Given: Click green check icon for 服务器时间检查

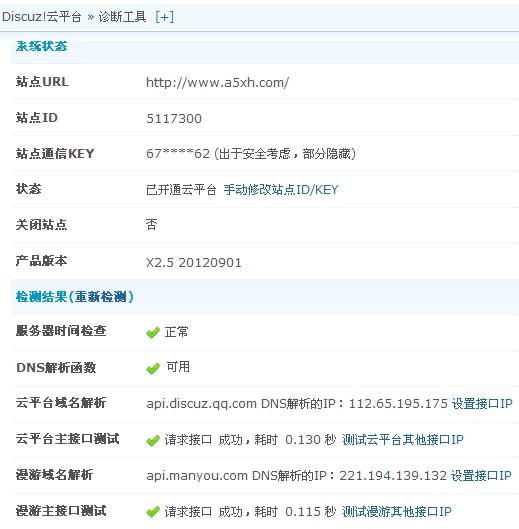Looking at the screenshot, I should [x=153, y=333].
